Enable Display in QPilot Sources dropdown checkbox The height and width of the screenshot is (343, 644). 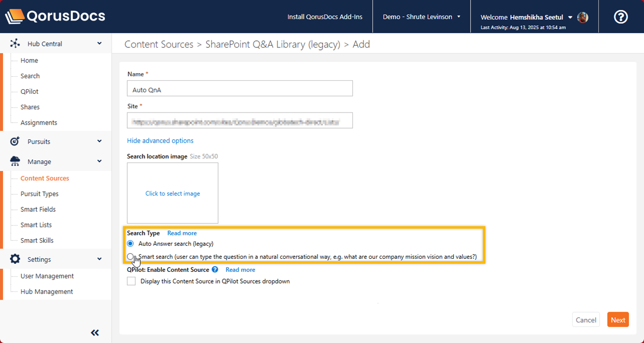[x=131, y=281]
